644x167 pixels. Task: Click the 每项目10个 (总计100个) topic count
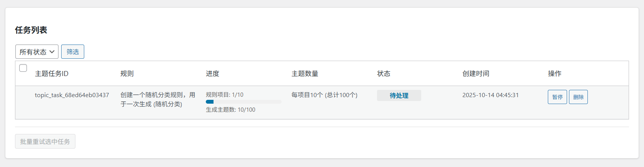click(324, 95)
